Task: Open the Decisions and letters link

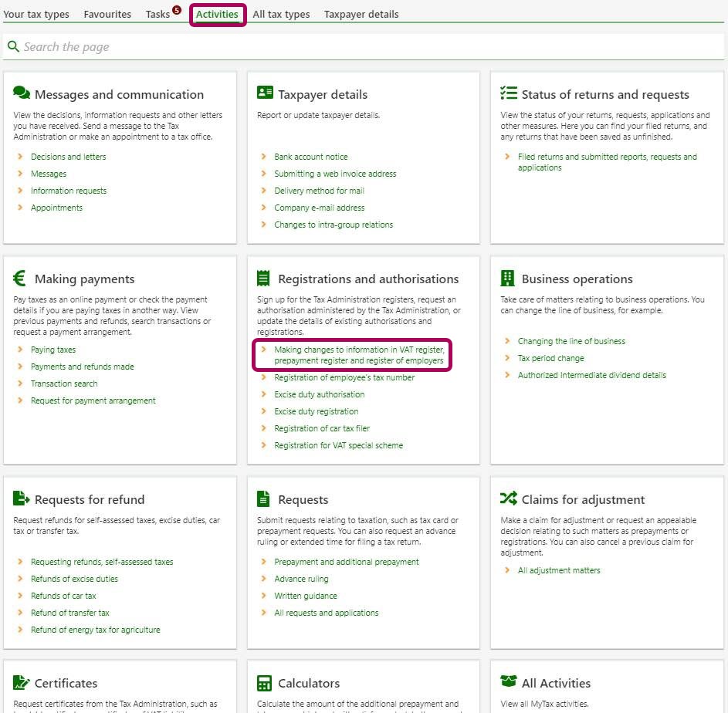Action: 68,157
